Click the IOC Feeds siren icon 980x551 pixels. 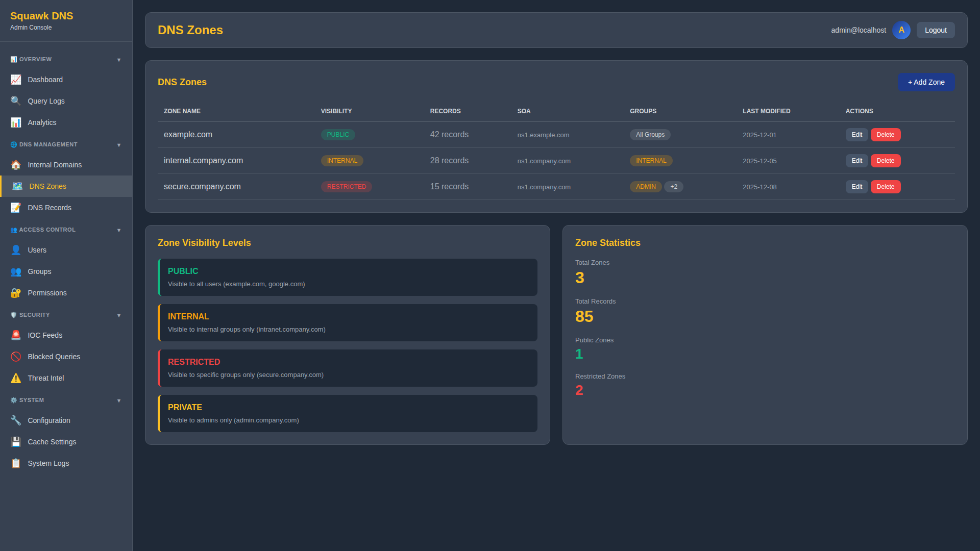(16, 335)
